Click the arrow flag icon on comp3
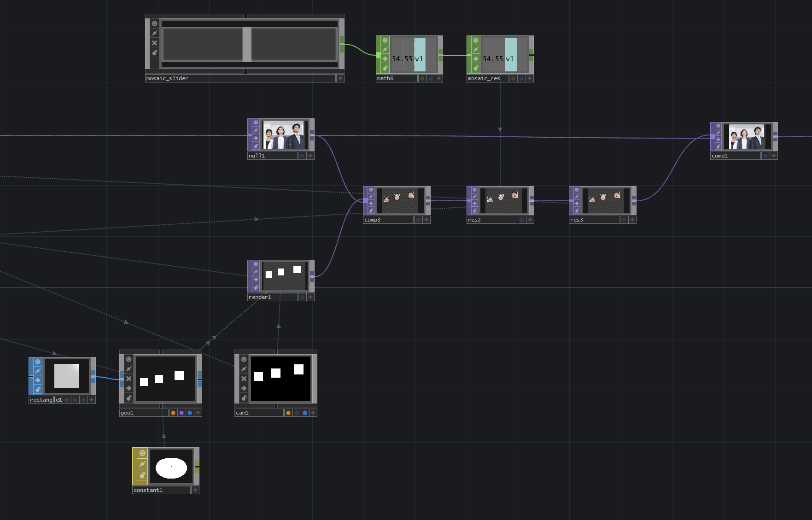Screen dimensions: 812x520 coord(371,203)
